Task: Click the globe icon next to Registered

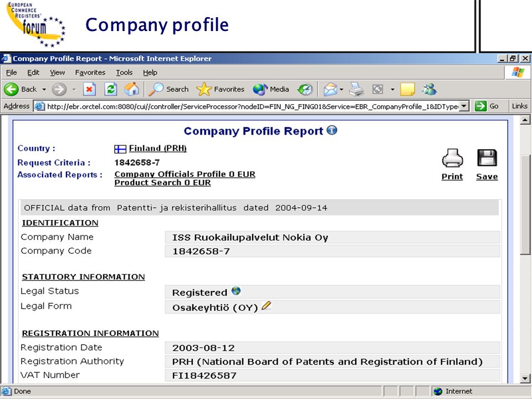Action: [x=236, y=291]
